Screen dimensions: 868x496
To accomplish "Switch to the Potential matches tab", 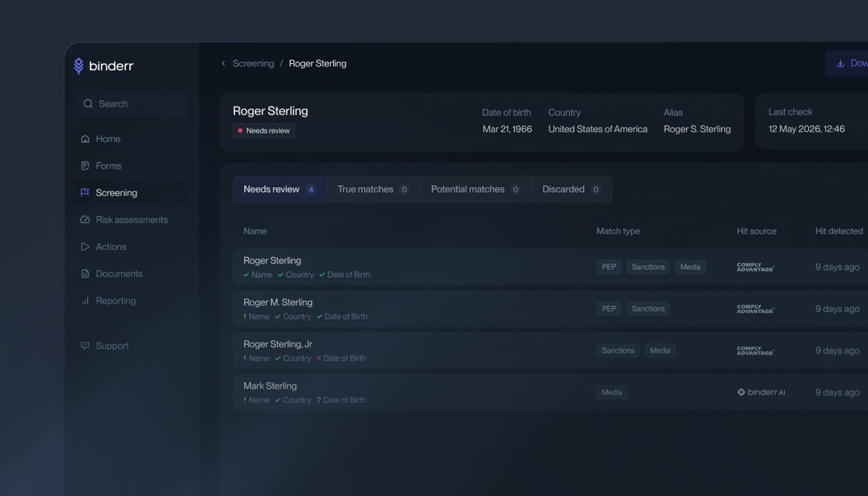I will 476,189.
